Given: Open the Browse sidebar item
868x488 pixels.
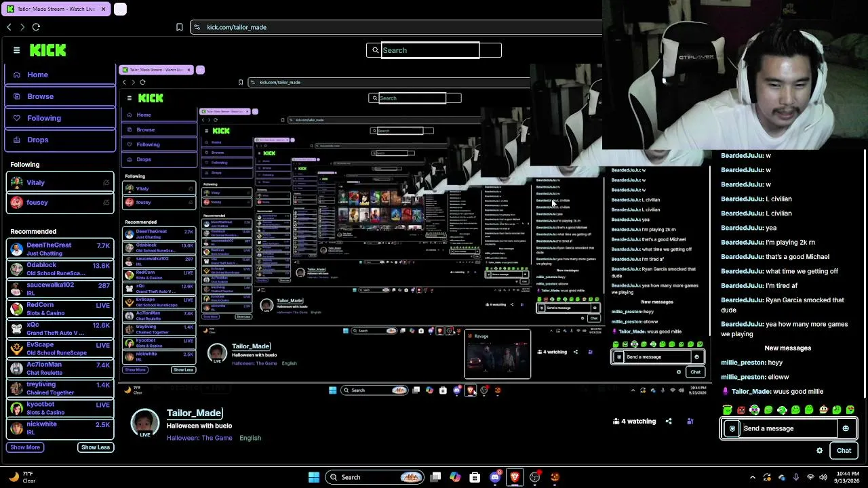Looking at the screenshot, I should click(60, 96).
